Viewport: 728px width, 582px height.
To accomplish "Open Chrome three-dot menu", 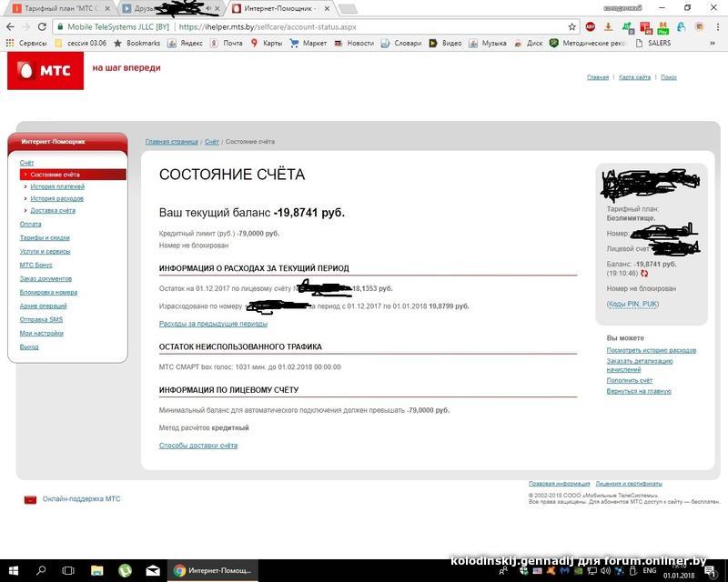I will pos(718,27).
